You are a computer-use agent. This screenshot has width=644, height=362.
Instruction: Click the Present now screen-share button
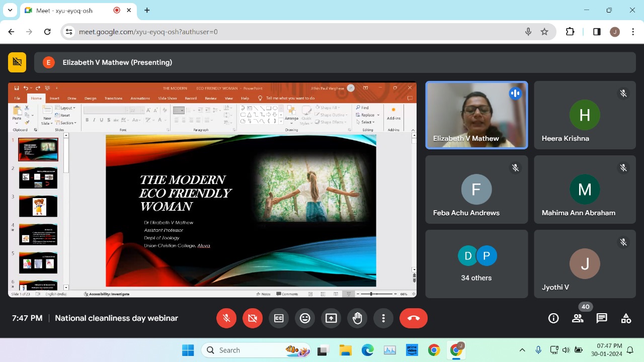331,318
